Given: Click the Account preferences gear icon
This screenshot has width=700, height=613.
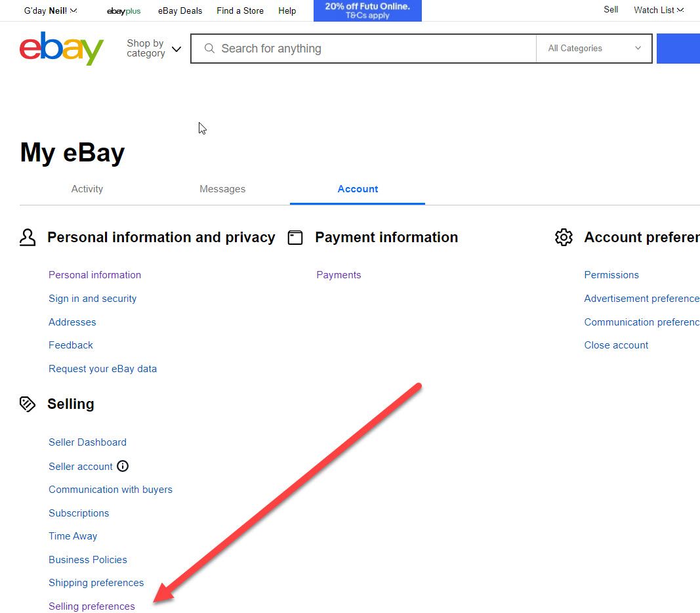Looking at the screenshot, I should pos(564,237).
